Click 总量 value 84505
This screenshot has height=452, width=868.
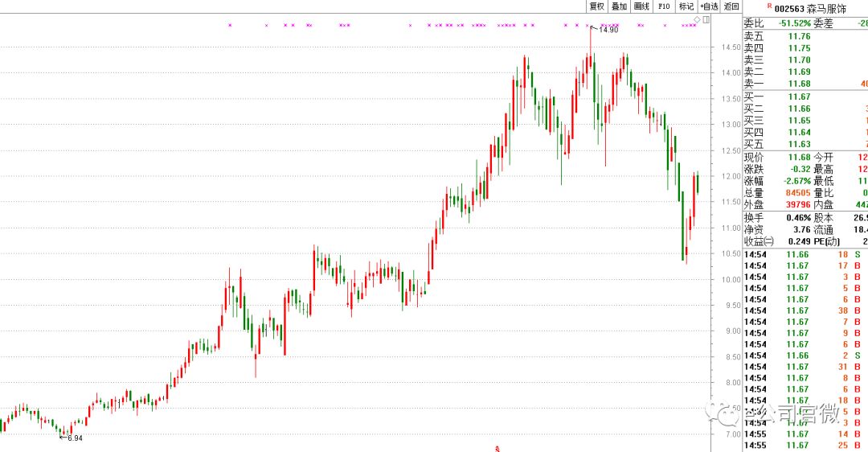point(798,193)
